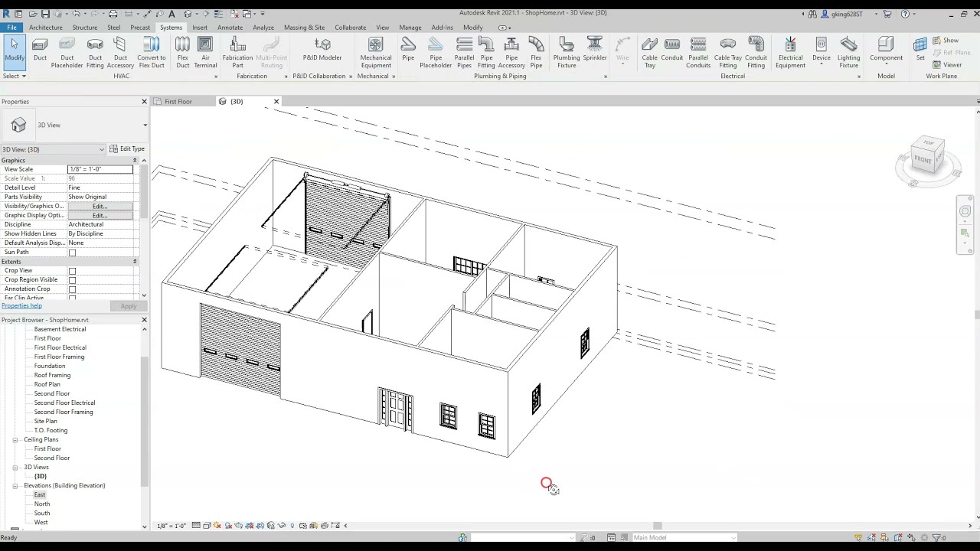This screenshot has height=551, width=980.
Task: Open the 3D View: {3D} instance filter dropdown
Action: 54,149
